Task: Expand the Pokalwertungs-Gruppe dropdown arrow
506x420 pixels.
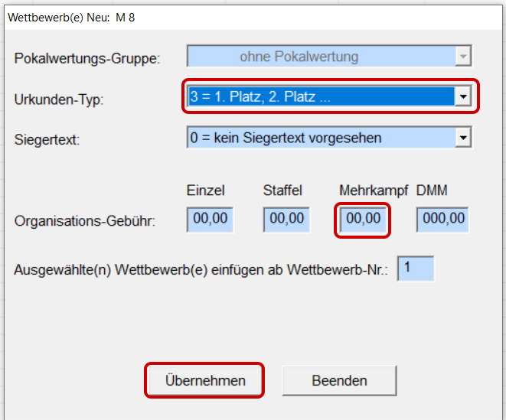Action: pyautogui.click(x=462, y=57)
